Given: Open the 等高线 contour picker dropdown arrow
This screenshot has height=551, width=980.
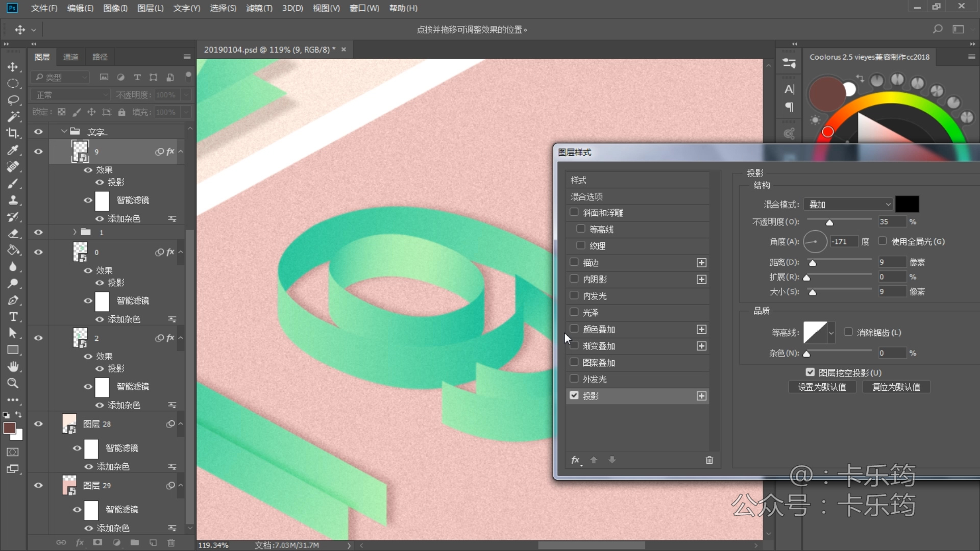Looking at the screenshot, I should [831, 333].
